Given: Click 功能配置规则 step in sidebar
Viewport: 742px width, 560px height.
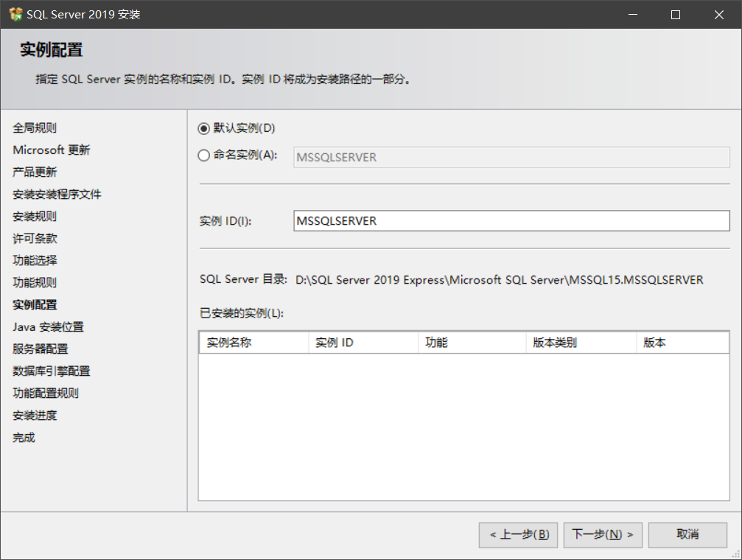Looking at the screenshot, I should pos(46,393).
